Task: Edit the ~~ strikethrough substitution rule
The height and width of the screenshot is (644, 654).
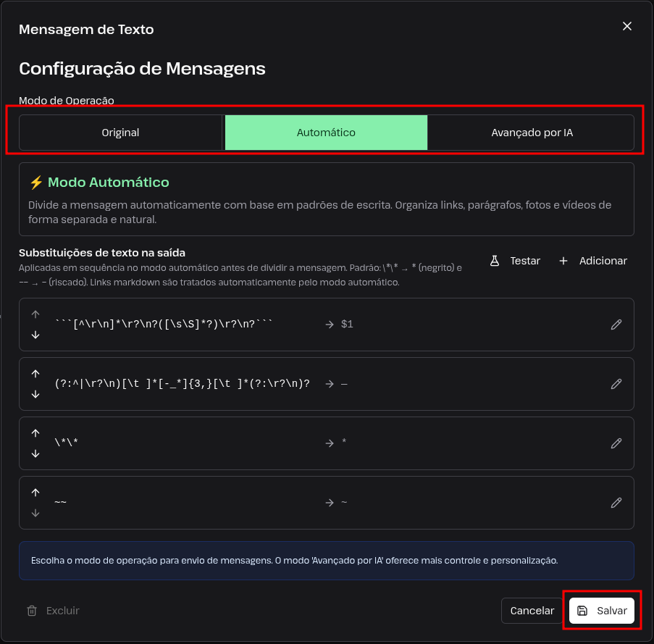Action: (x=616, y=503)
